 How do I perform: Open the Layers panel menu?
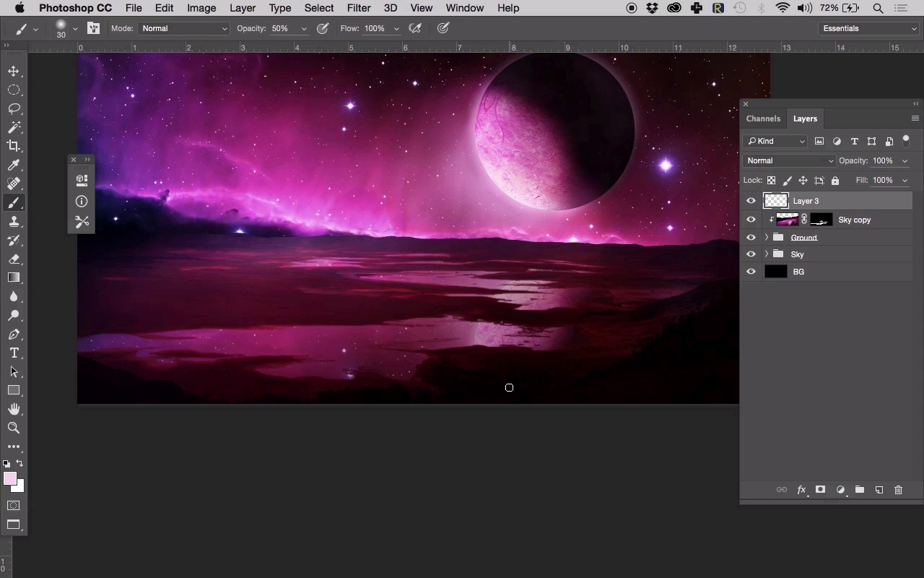pyautogui.click(x=915, y=118)
